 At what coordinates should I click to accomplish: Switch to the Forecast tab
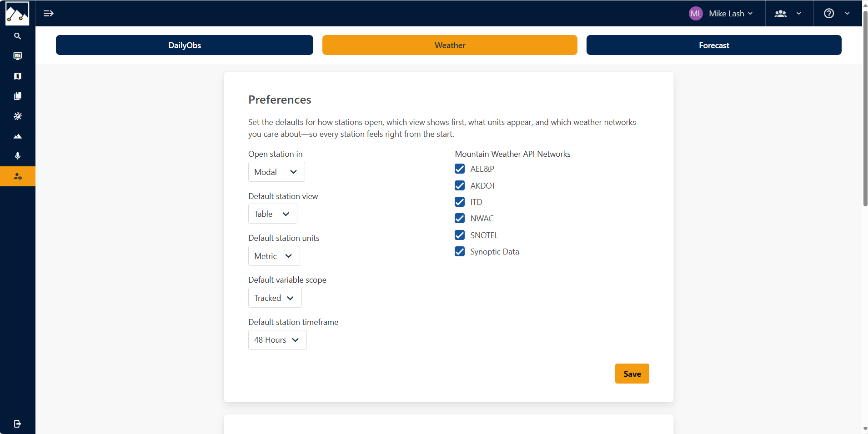[x=714, y=45]
